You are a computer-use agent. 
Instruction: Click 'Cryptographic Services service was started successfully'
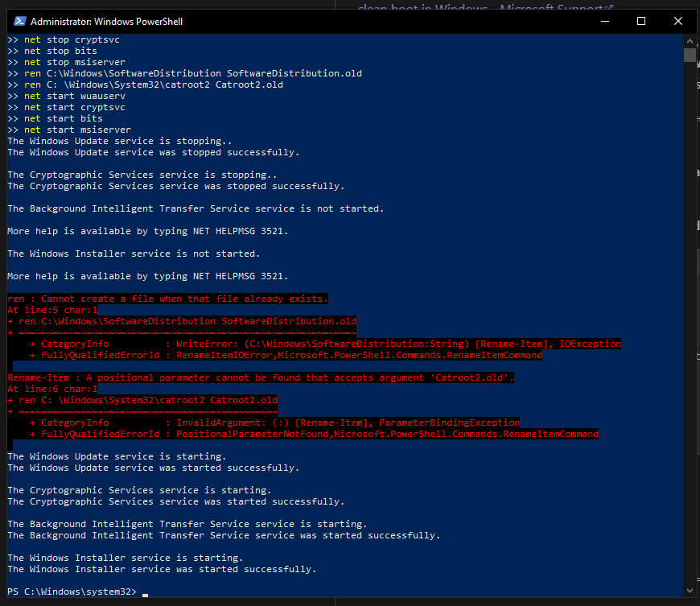pos(176,501)
